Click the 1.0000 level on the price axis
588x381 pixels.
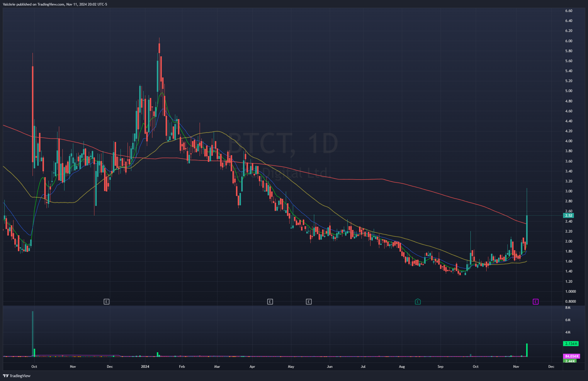tap(570, 292)
